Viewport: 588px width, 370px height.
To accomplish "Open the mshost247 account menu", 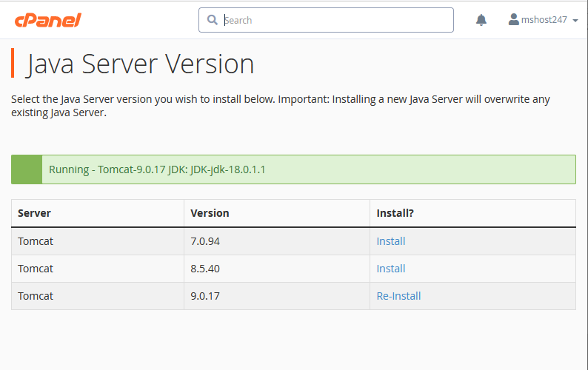I will (x=544, y=20).
